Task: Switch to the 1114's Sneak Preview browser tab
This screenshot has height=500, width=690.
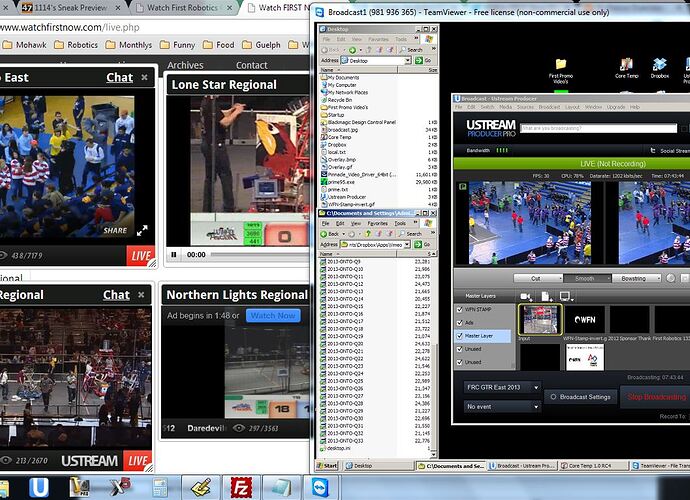Action: tap(70, 7)
